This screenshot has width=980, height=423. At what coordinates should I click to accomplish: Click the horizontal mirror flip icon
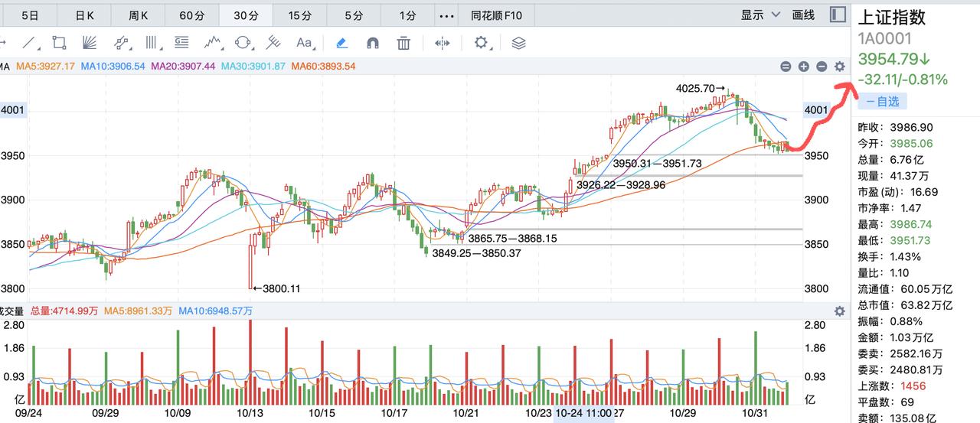pos(443,43)
